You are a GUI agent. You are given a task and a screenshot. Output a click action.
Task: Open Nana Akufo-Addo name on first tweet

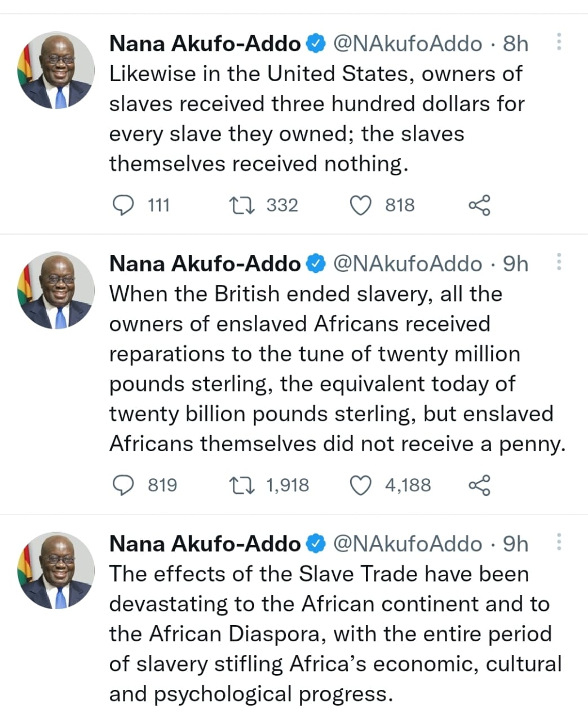[205, 43]
